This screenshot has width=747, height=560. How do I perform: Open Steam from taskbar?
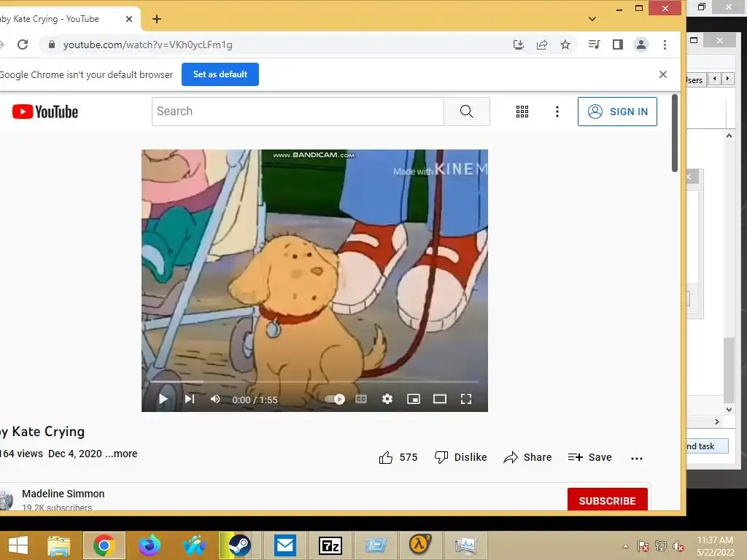239,545
